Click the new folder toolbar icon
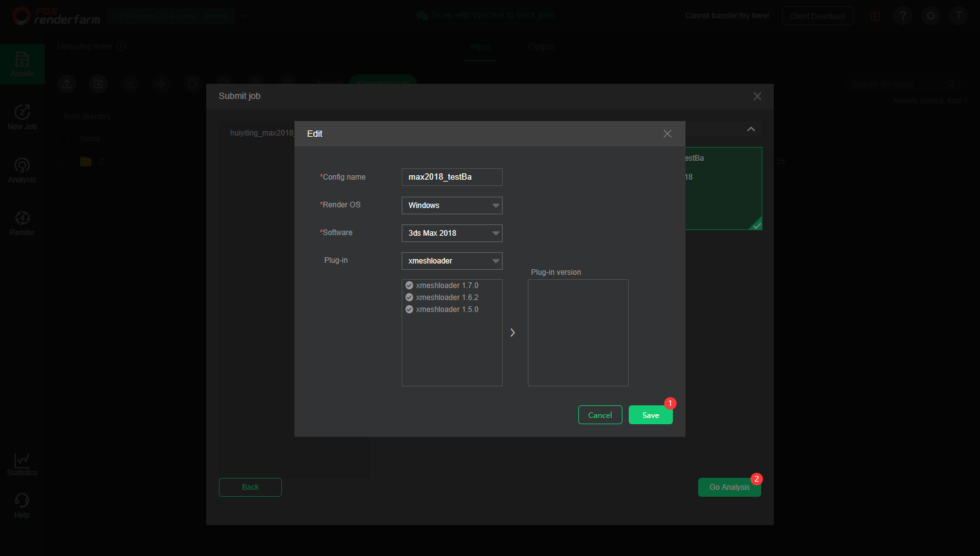 point(98,84)
